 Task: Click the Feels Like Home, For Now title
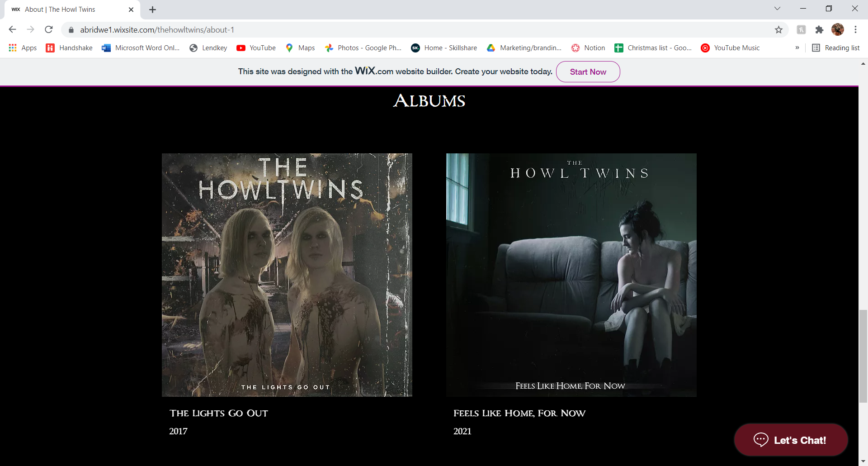[519, 413]
